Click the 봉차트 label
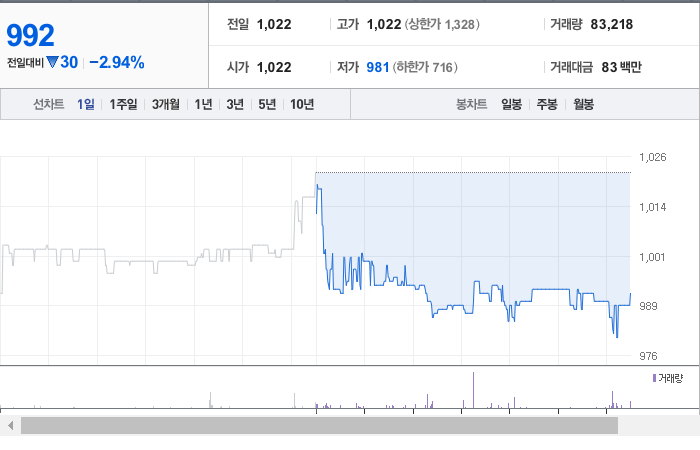Image resolution: width=700 pixels, height=450 pixels. [x=471, y=104]
